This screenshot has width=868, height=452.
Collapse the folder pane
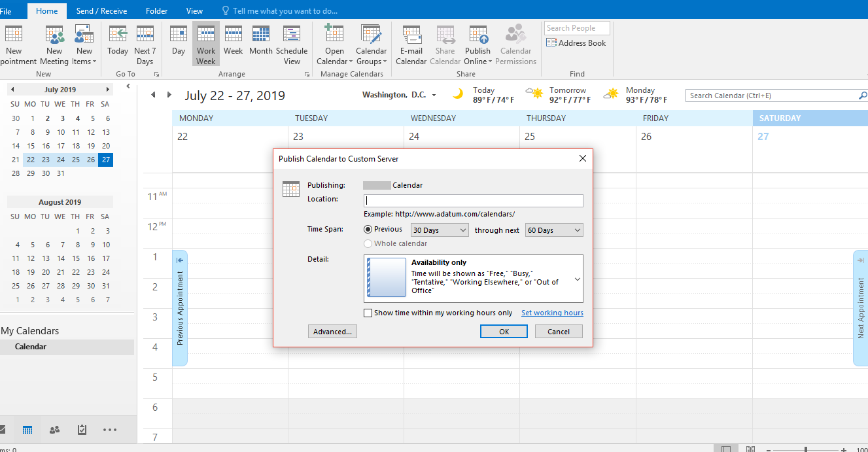point(128,86)
